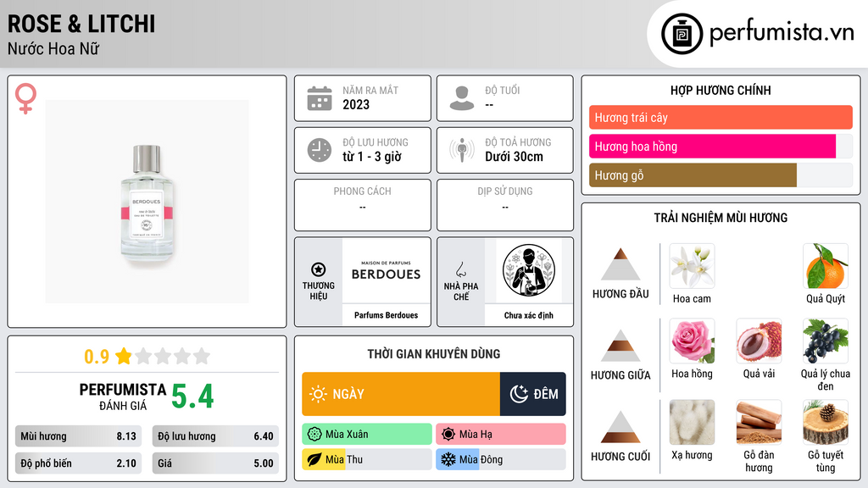Image resolution: width=868 pixels, height=488 pixels.
Task: Click the perfume bottle product image
Action: point(147,202)
